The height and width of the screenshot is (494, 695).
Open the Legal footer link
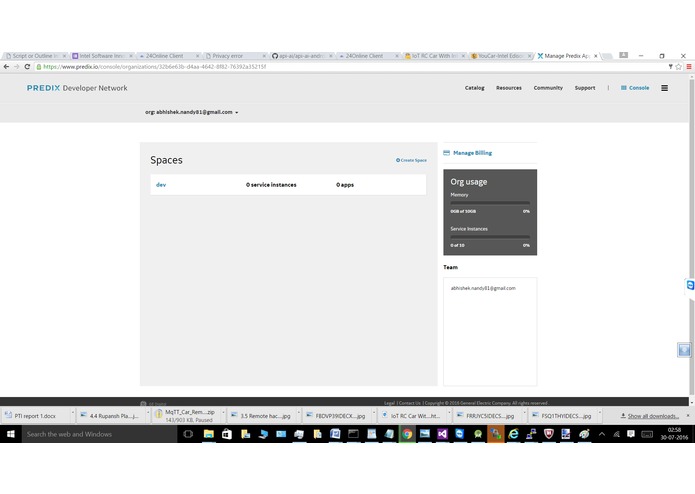click(x=390, y=403)
